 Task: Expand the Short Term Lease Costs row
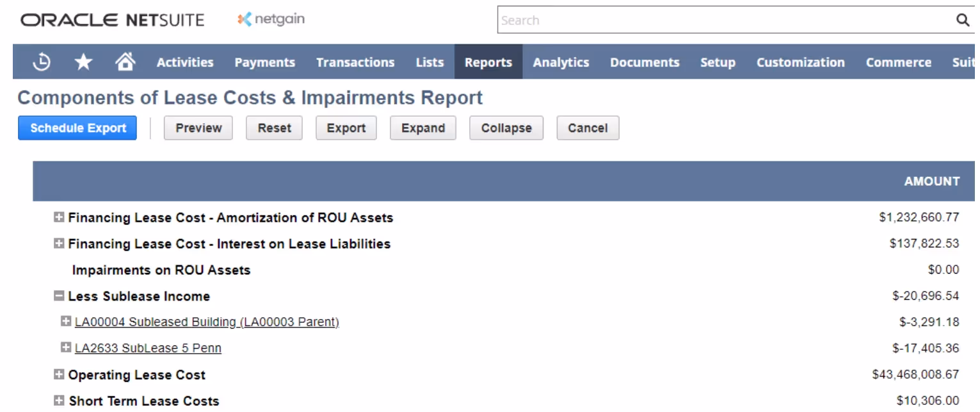coord(58,400)
